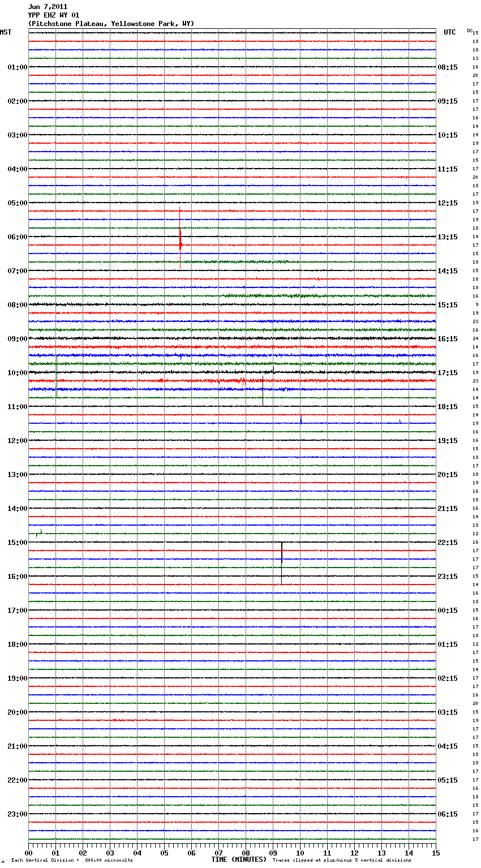The image size is (481, 868).
Task: Click the 13:00 MST time label
Action: click(18, 475)
